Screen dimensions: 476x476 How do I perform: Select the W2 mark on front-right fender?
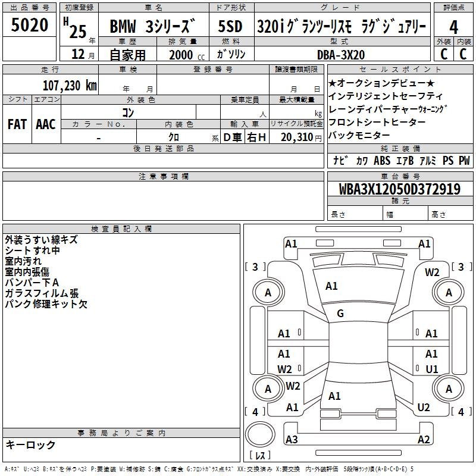(432, 273)
